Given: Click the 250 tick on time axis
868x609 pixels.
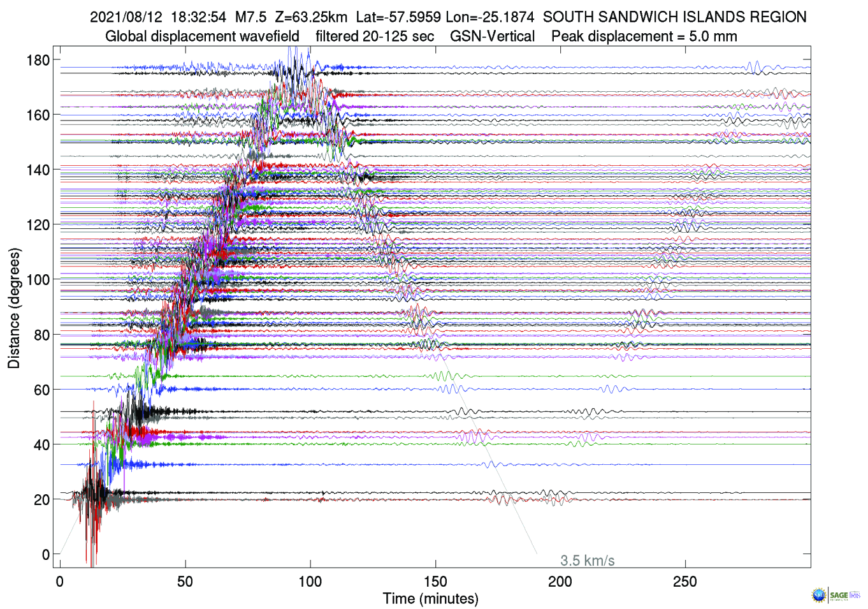Looking at the screenshot, I should coord(685,582).
